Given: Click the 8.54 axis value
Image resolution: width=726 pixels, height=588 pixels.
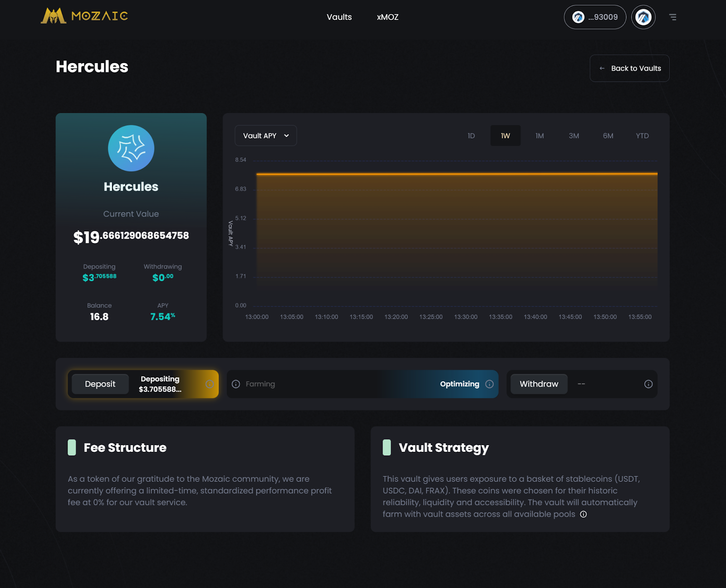Looking at the screenshot, I should 240,160.
